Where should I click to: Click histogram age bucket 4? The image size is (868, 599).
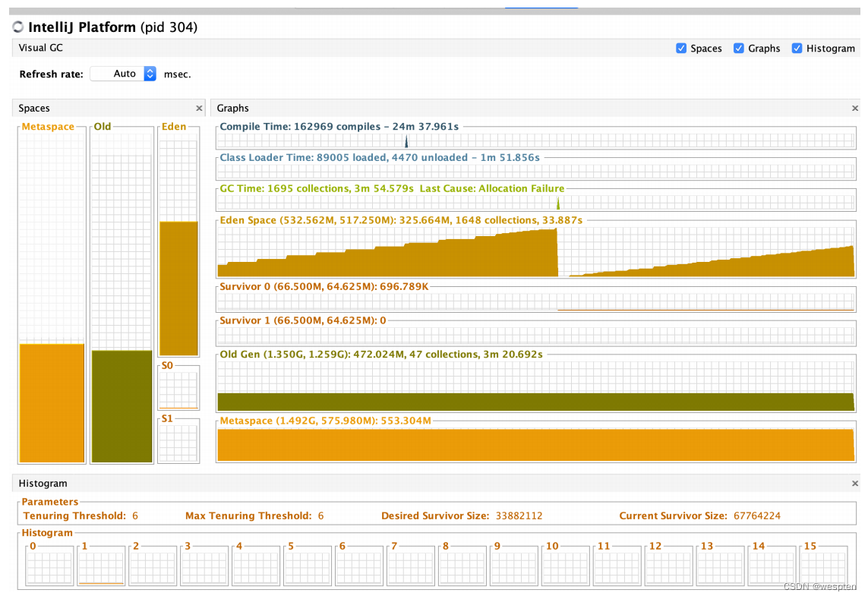point(256,566)
